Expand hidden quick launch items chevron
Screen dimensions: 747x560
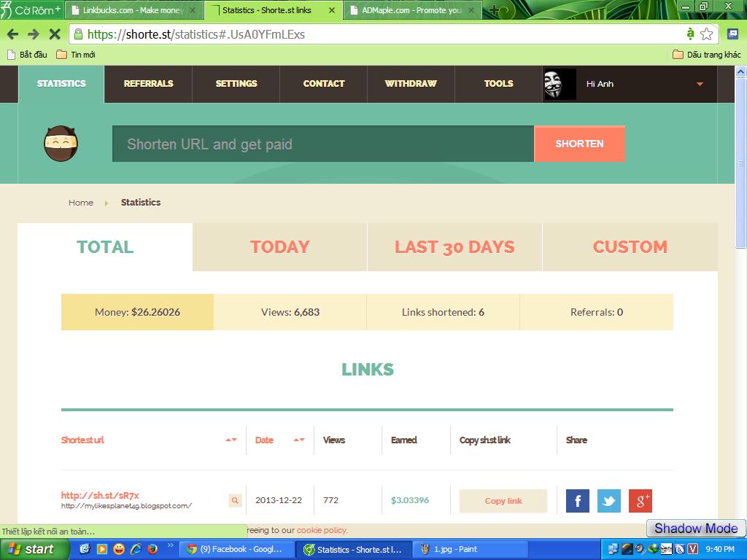(170, 545)
